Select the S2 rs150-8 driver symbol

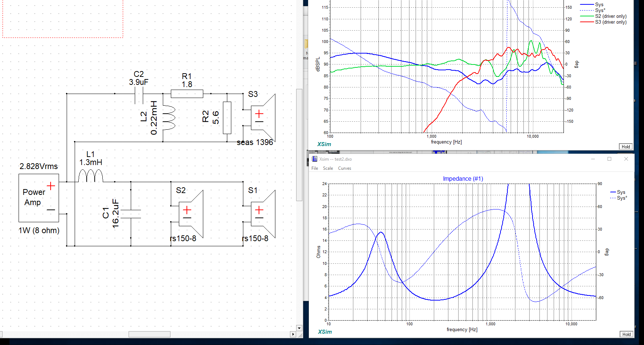[190, 214]
